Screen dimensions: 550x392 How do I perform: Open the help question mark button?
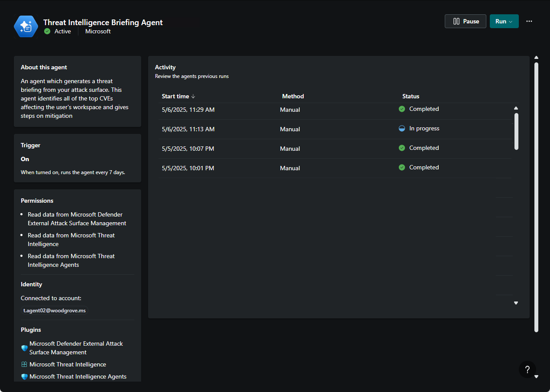(527, 369)
